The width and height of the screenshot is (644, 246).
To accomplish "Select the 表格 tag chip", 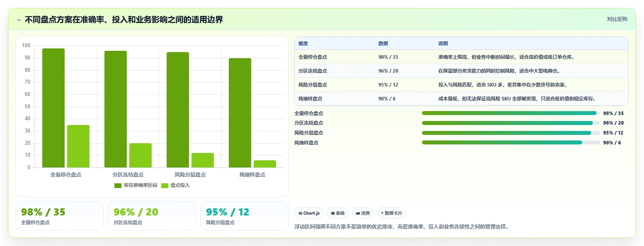I will pyautogui.click(x=338, y=213).
